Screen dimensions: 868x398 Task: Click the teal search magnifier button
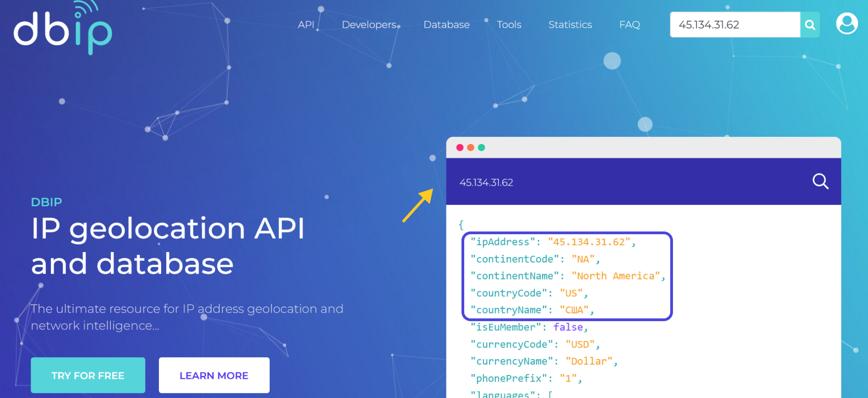click(810, 25)
